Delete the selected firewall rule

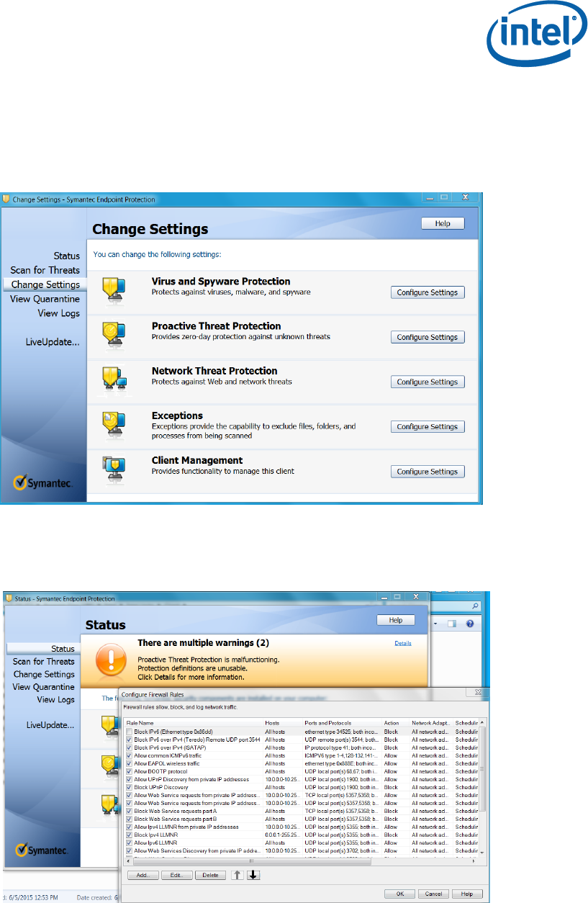click(209, 875)
